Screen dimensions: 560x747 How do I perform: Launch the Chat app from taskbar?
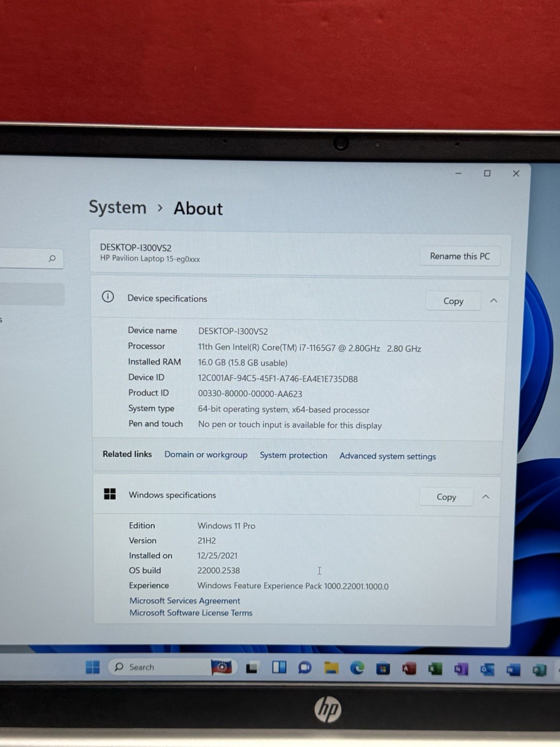click(305, 668)
